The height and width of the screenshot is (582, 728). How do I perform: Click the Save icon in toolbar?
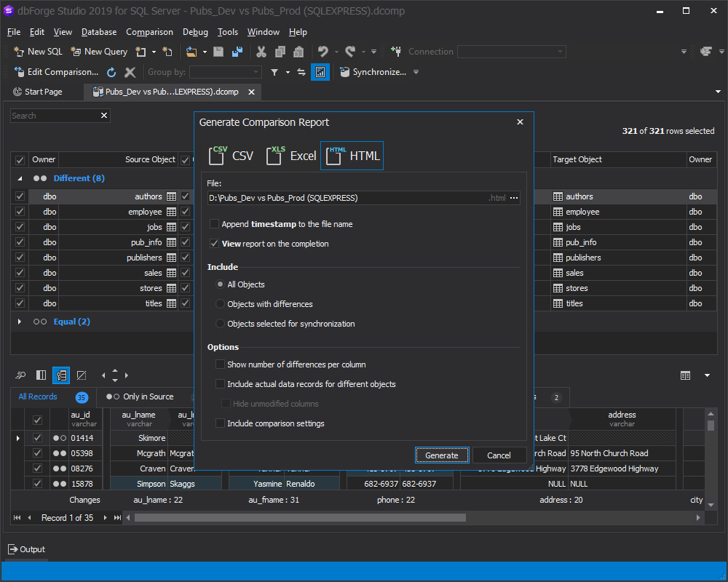pos(218,52)
